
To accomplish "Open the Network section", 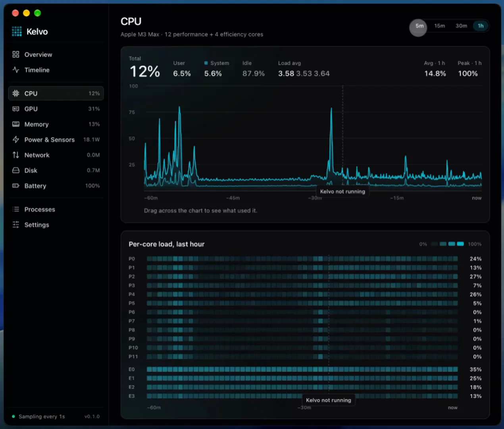I will pyautogui.click(x=56, y=155).
